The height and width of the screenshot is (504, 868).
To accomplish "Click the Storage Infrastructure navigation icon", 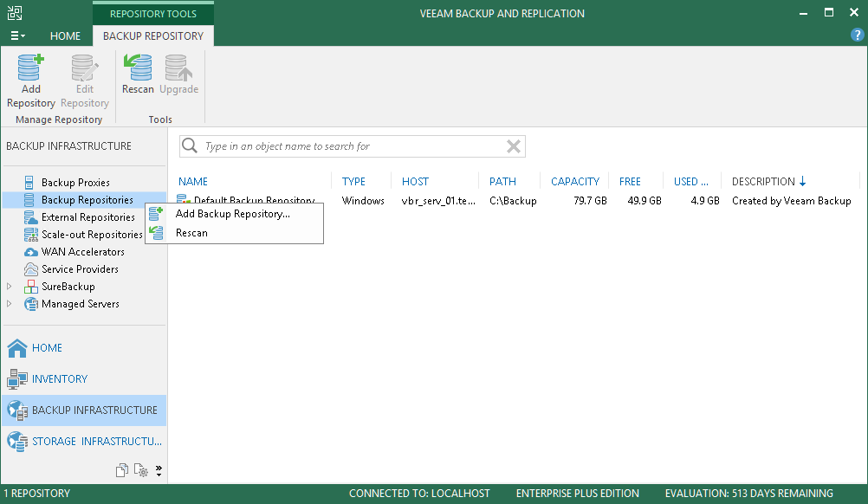I will click(17, 442).
